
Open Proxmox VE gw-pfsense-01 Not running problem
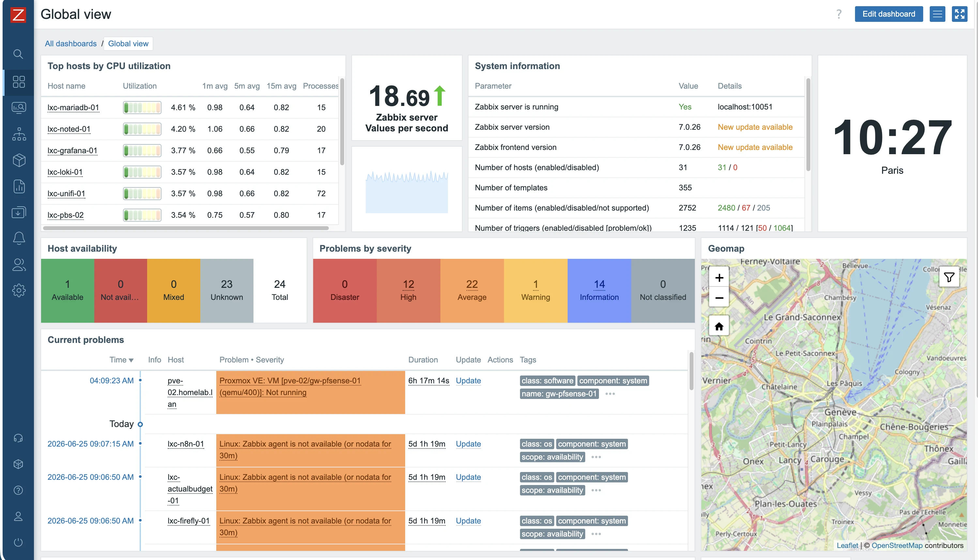(290, 387)
